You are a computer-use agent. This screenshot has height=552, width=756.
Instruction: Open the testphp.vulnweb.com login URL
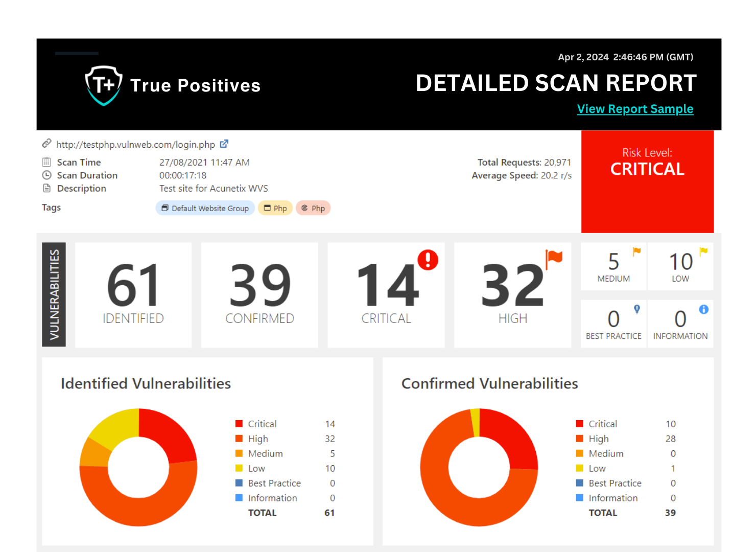pyautogui.click(x=135, y=145)
